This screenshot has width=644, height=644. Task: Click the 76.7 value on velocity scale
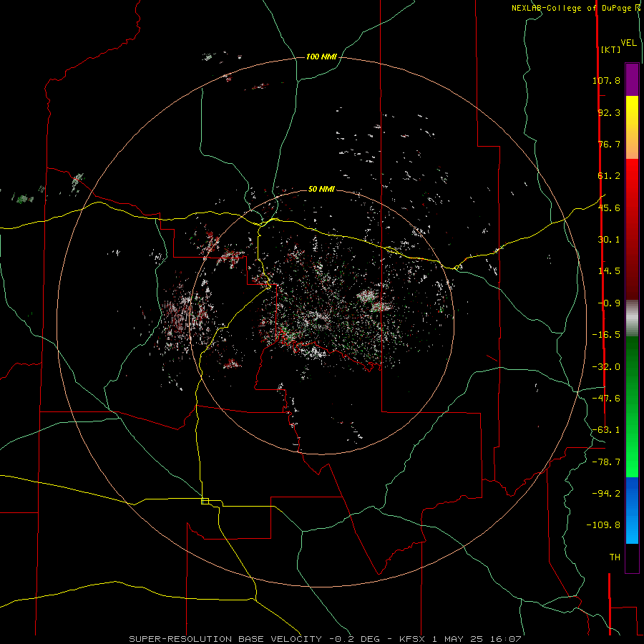609,144
